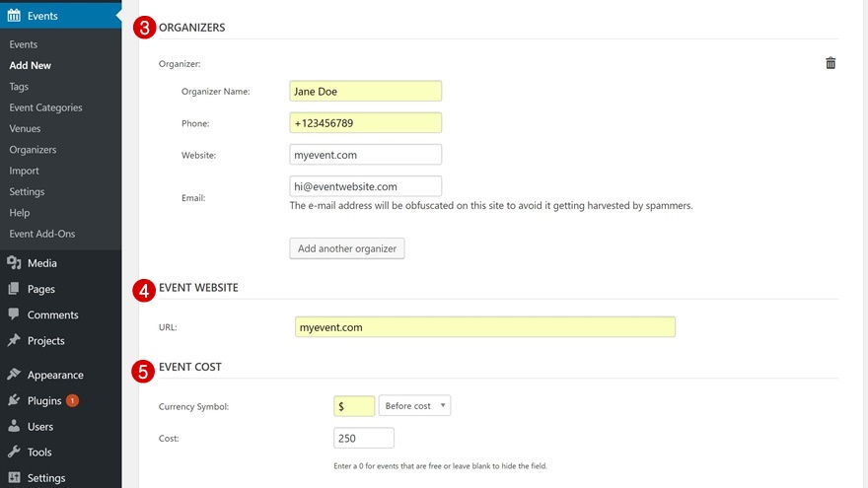Viewport: 868px width, 488px height.
Task: Focus the Event Website URL field
Action: tap(484, 327)
